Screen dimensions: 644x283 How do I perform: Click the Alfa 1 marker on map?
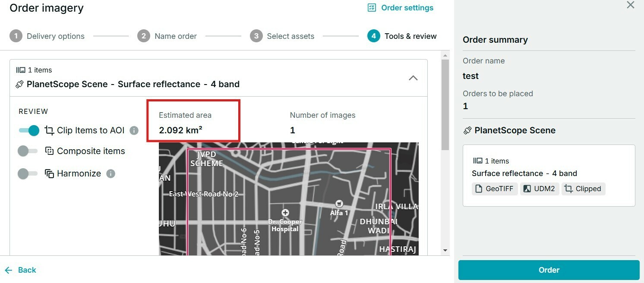(x=339, y=204)
